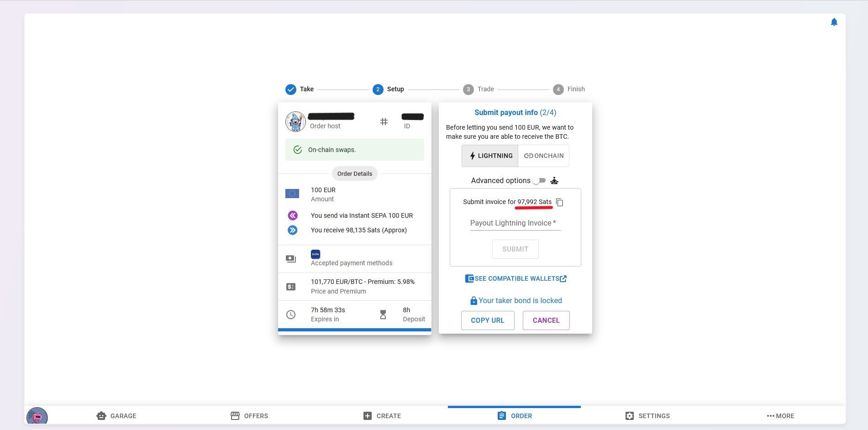Click the clock icon next to Expires in

pyautogui.click(x=291, y=315)
